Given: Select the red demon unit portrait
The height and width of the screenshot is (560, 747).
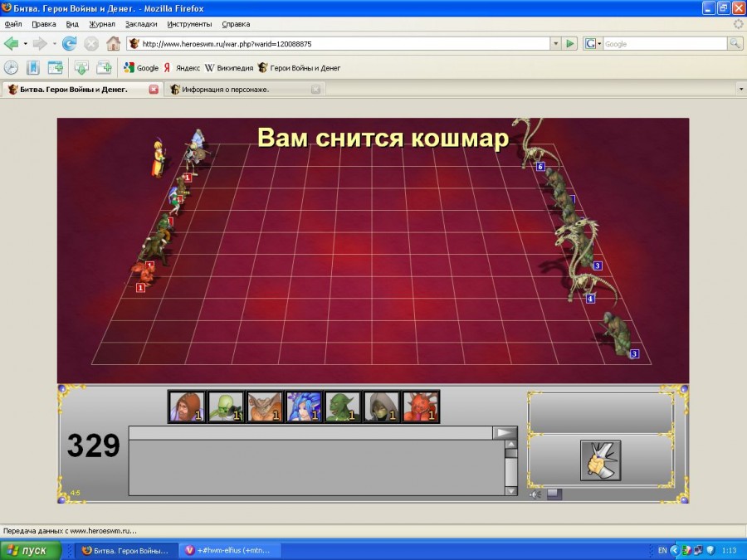Looking at the screenshot, I should pos(421,407).
